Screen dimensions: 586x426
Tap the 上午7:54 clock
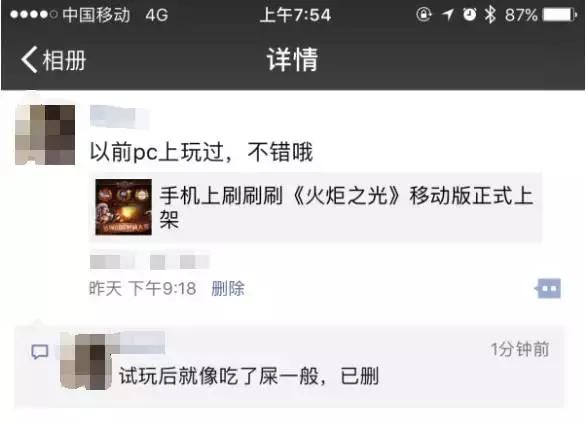click(295, 15)
